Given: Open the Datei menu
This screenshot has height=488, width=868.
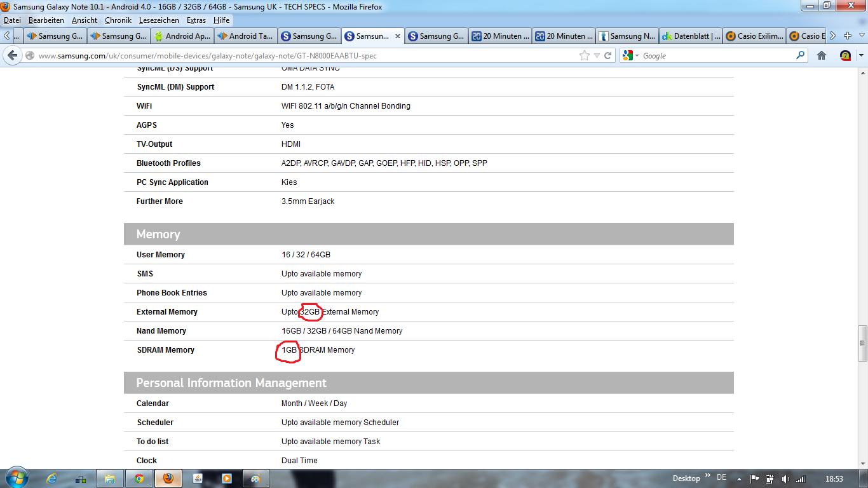Looking at the screenshot, I should click(12, 20).
